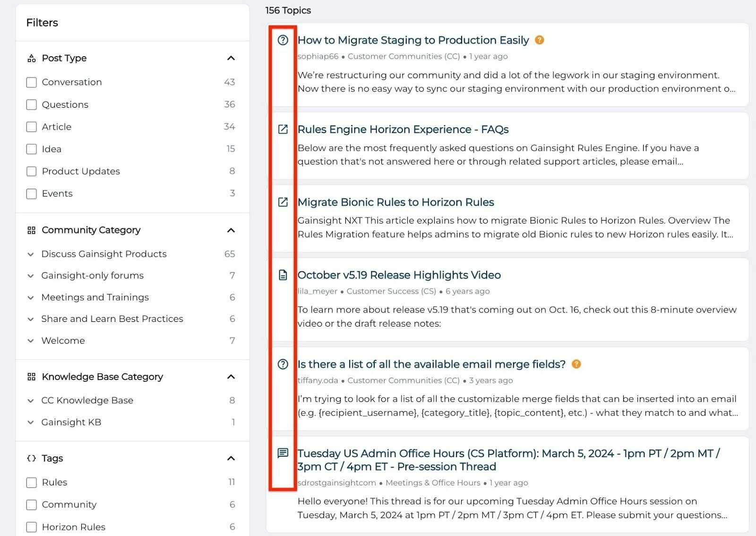
Task: Click the Knowledge Base Category grid icon
Action: 32,377
